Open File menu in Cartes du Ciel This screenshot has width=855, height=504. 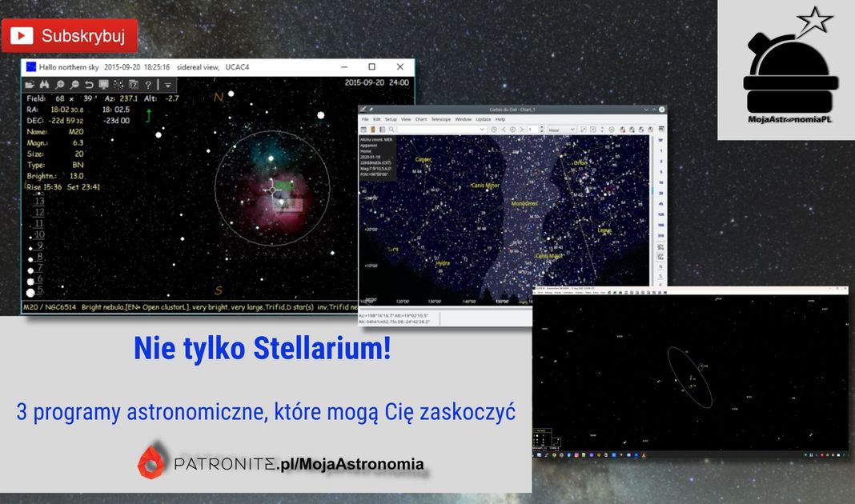(365, 118)
